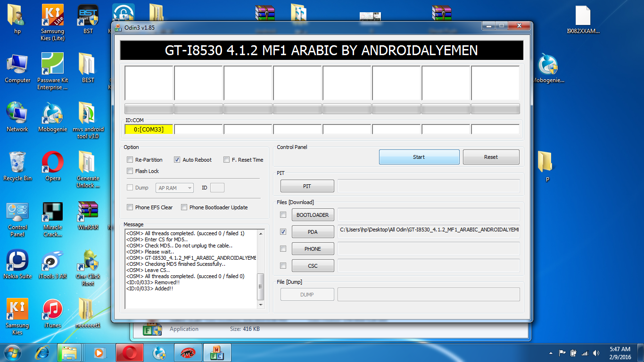Screen dimensions: 644x362
Task: Click '<ID:0/033> Removed!!' log line
Action: 153,282
